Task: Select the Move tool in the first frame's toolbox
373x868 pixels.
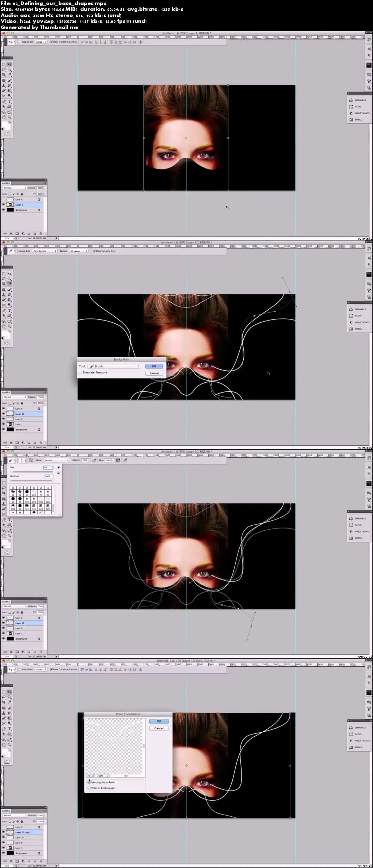Action: (x=9, y=64)
